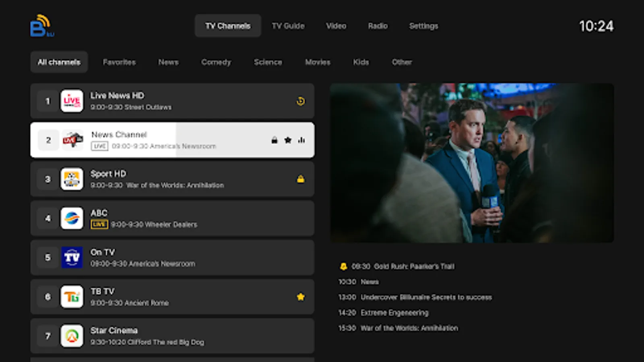Filter channels by Favorites
This screenshot has width=644, height=362.
[119, 62]
